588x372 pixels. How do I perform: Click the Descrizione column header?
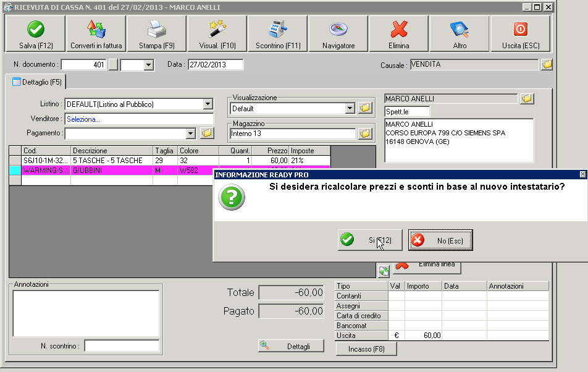pyautogui.click(x=112, y=151)
